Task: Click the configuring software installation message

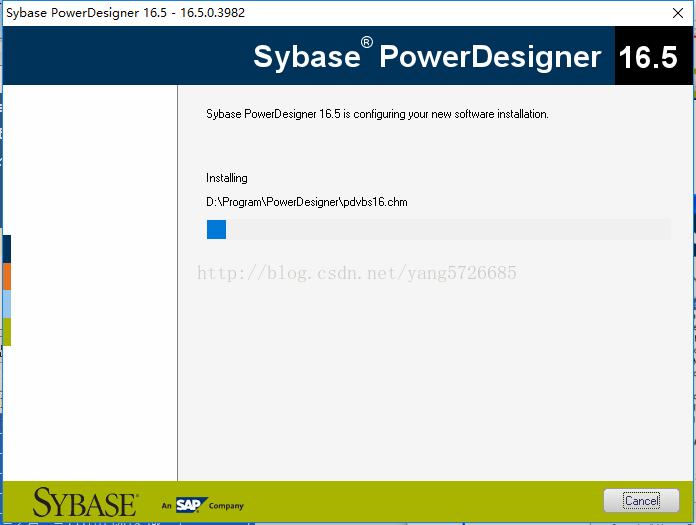Action: (x=377, y=114)
